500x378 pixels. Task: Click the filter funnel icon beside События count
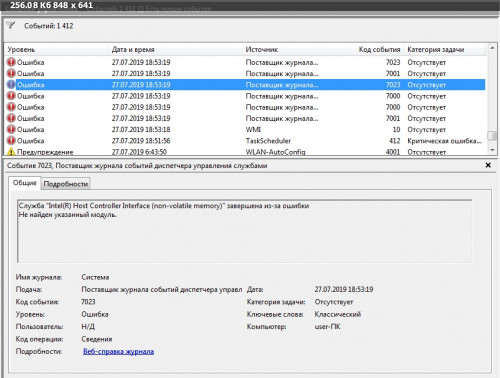(11, 25)
